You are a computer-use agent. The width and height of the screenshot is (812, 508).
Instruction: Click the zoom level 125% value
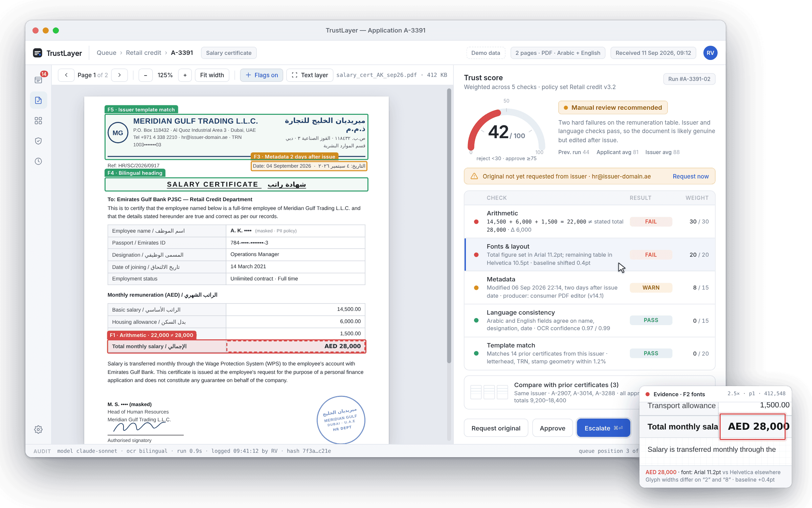click(x=165, y=75)
